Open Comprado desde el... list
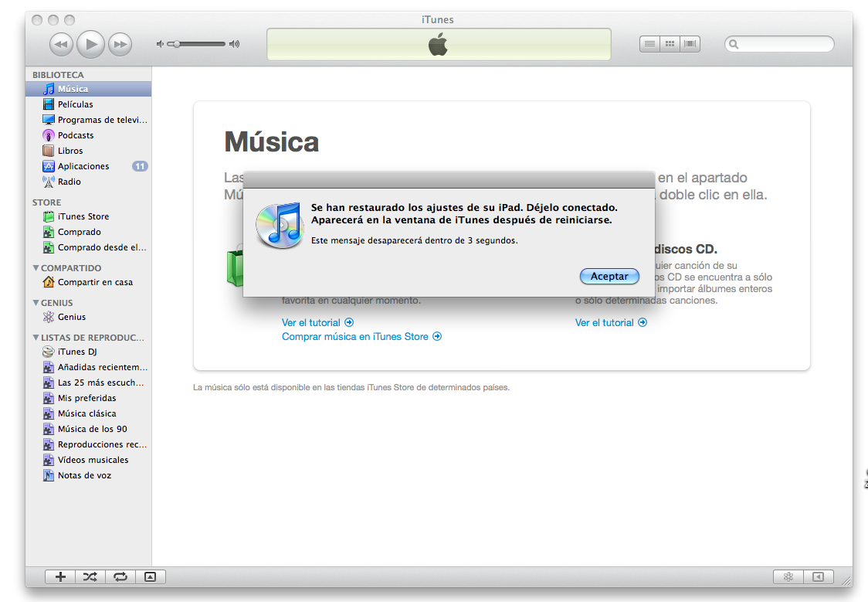Image resolution: width=868 pixels, height=602 pixels. 89,247
